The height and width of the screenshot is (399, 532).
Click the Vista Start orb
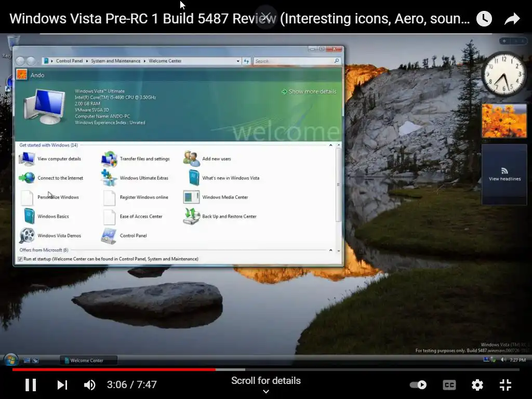tap(11, 360)
